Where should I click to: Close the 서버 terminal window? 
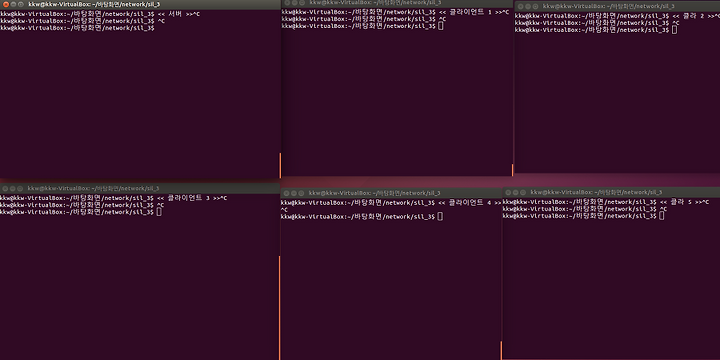tap(6, 4)
